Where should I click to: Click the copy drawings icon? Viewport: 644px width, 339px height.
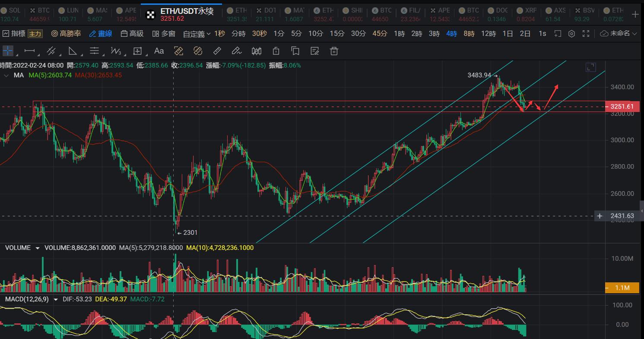pos(295,51)
